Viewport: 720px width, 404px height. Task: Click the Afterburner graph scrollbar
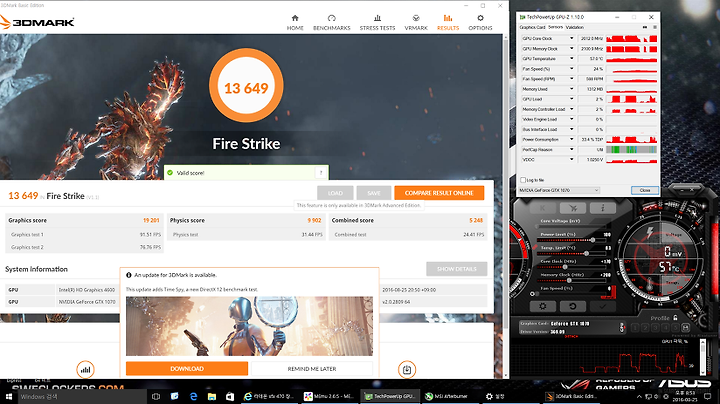point(702,357)
